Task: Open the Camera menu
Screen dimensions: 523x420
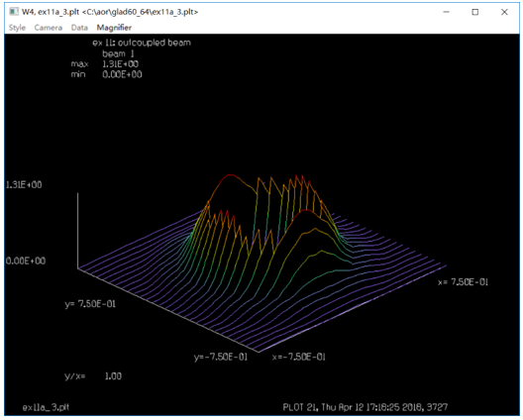Action: (49, 28)
